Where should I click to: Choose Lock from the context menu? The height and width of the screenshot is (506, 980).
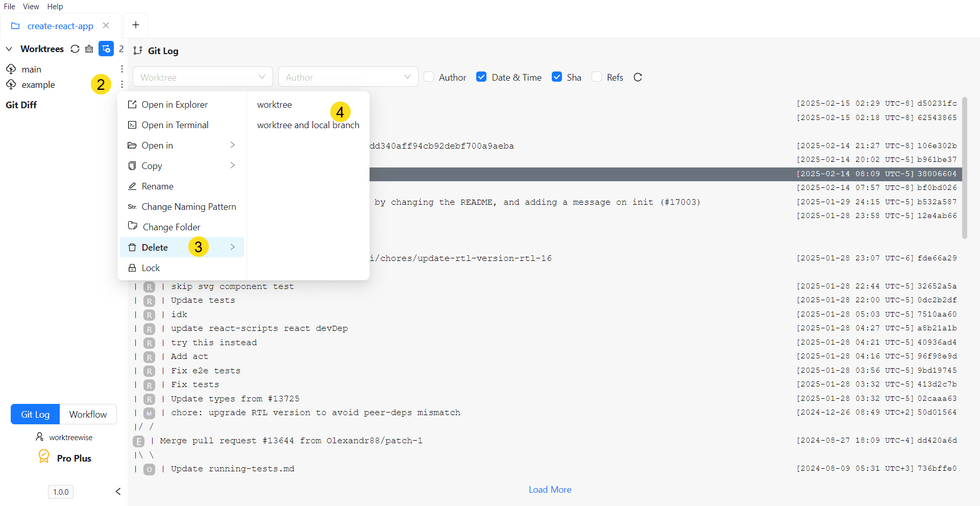(182, 268)
